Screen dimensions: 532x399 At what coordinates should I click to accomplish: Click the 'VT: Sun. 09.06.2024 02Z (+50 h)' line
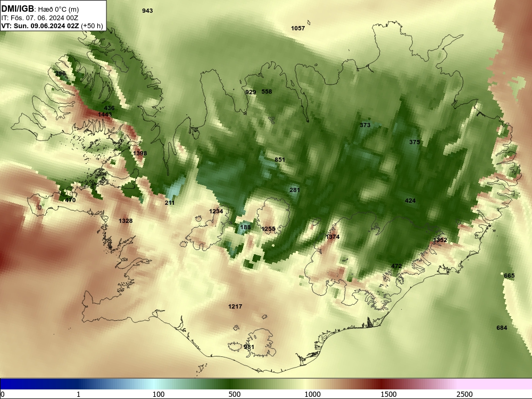coord(52,26)
